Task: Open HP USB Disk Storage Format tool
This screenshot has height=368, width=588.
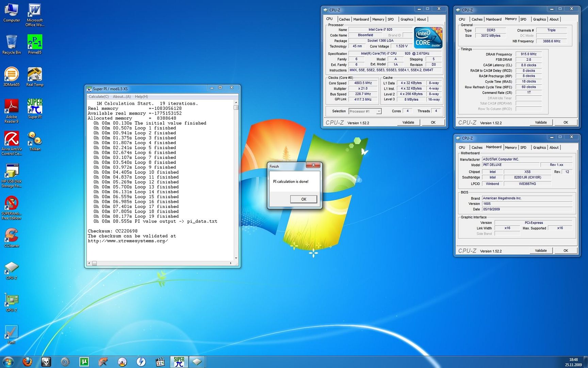Action: (x=12, y=176)
